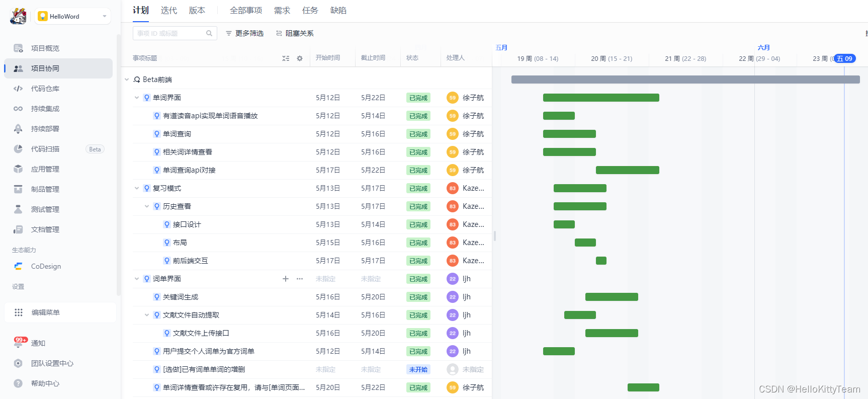Switch to the 需求 tab
The width and height of the screenshot is (868, 399).
282,10
